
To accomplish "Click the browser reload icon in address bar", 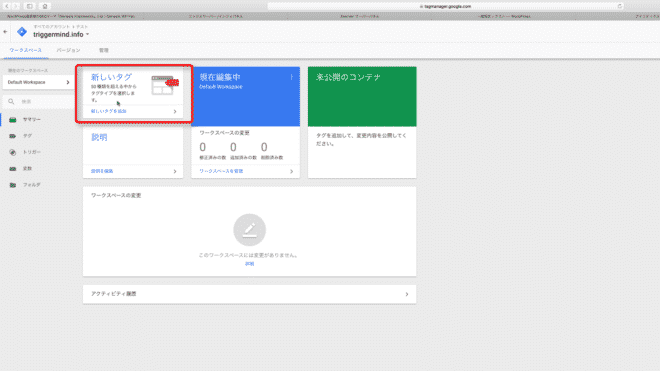I will point(620,6).
